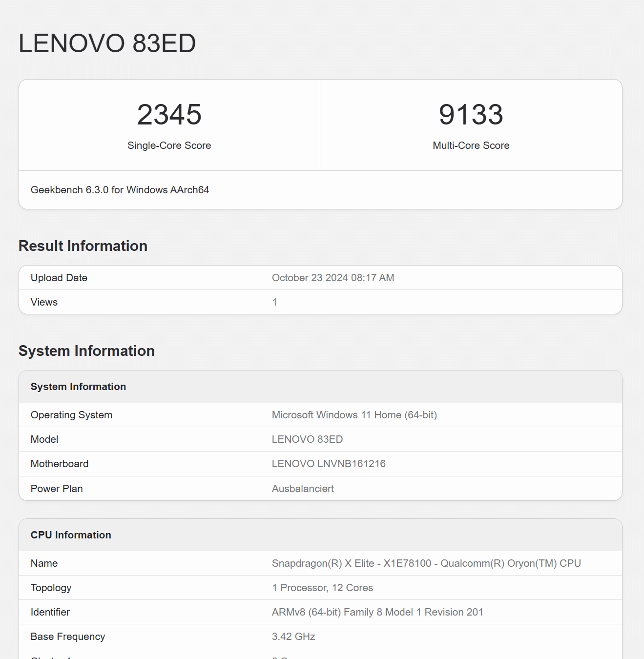644x659 pixels.
Task: Click the 3.42 GHz value
Action: coord(293,637)
